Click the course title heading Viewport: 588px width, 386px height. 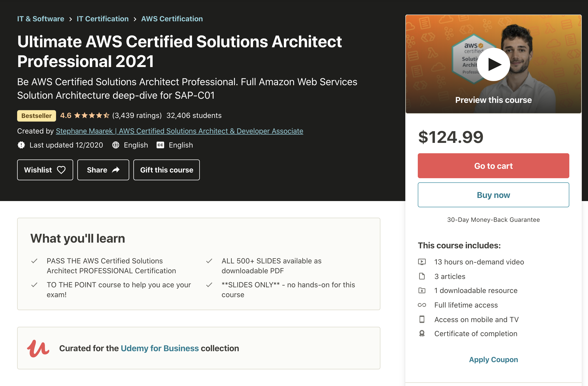click(x=180, y=51)
